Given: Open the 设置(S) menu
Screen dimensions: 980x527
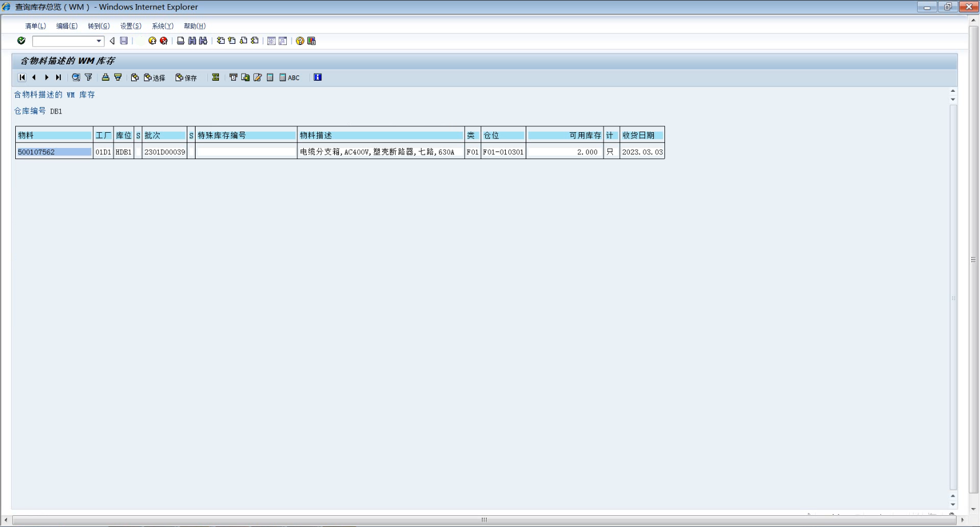Looking at the screenshot, I should coord(131,26).
